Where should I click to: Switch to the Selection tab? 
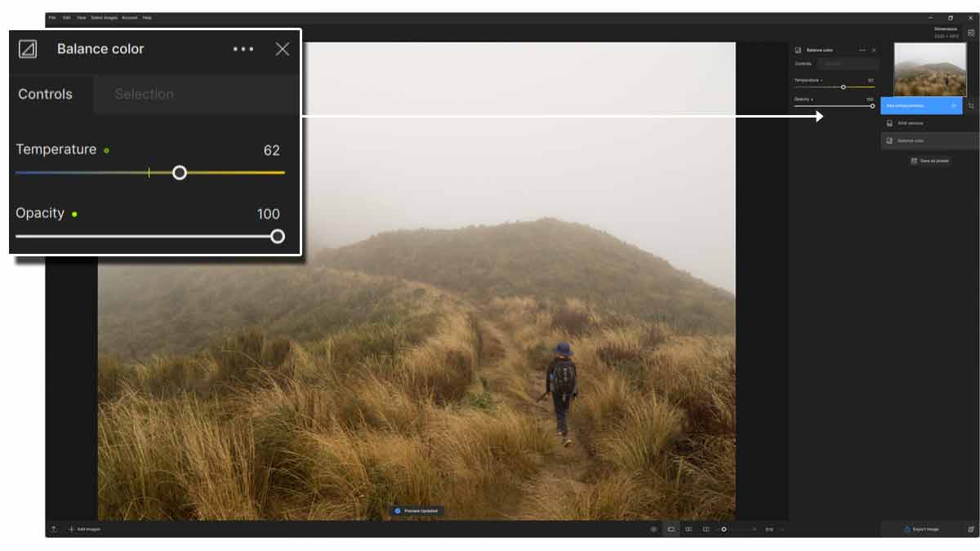click(x=144, y=94)
